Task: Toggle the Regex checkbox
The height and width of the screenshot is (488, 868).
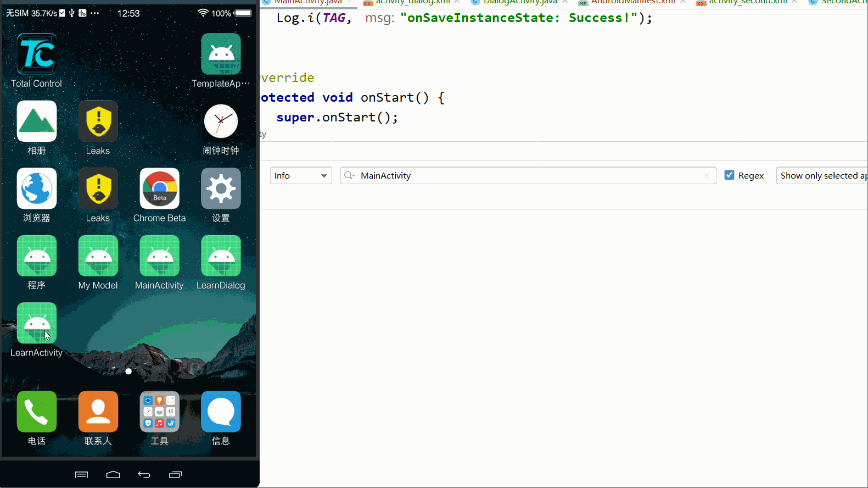Action: [x=729, y=175]
